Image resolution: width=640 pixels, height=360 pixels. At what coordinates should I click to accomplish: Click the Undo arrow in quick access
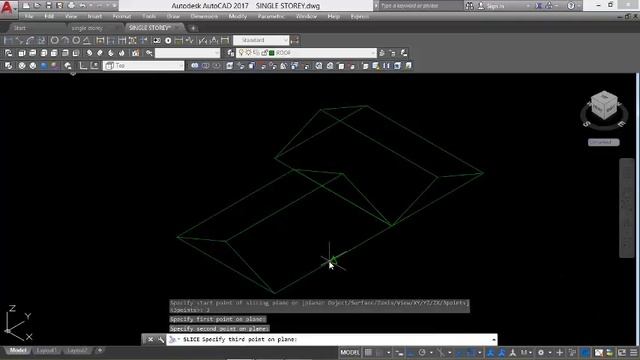82,6
